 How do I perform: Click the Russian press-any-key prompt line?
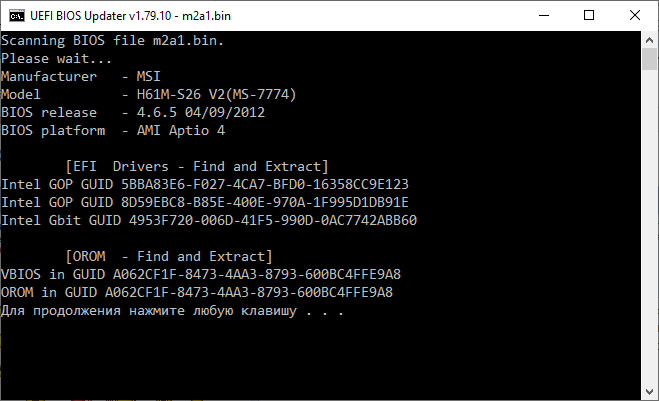click(172, 311)
